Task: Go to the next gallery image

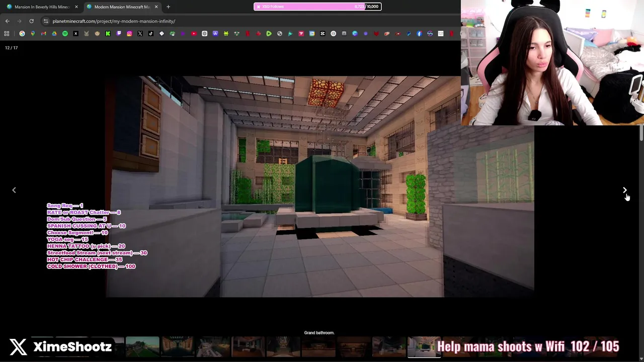Action: click(x=625, y=190)
